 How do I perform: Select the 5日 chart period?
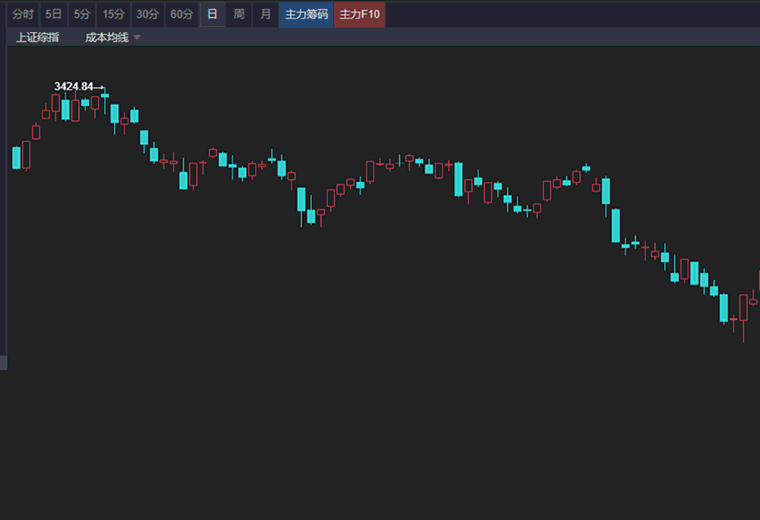(53, 15)
